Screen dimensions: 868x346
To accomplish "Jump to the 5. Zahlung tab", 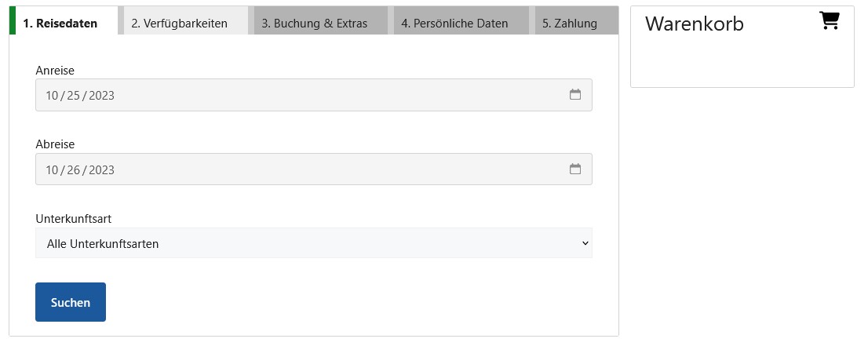I will 569,24.
